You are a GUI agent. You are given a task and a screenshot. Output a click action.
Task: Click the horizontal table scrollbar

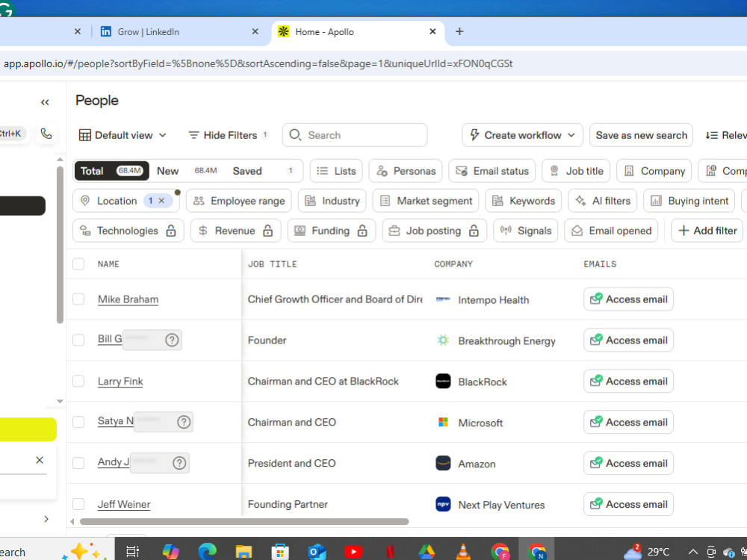click(244, 521)
